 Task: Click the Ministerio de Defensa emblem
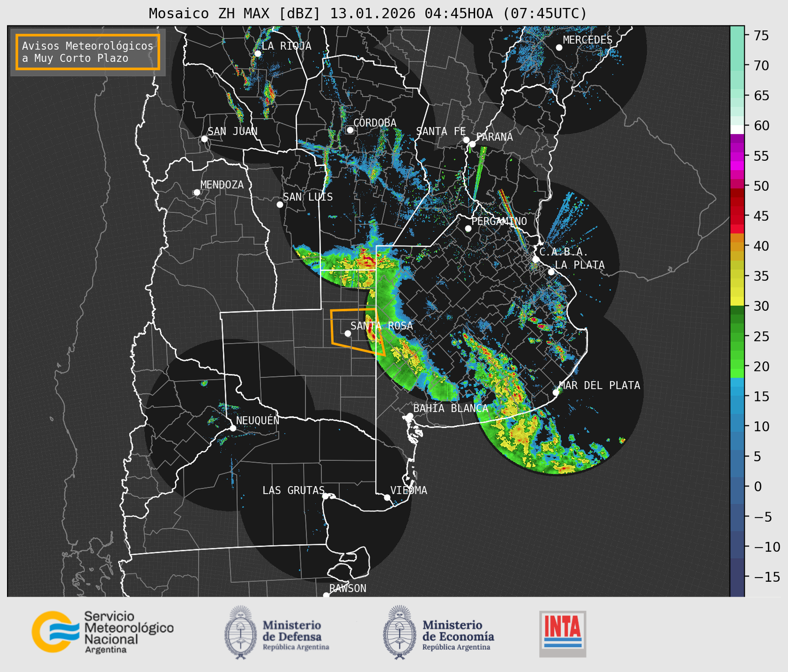point(241,632)
